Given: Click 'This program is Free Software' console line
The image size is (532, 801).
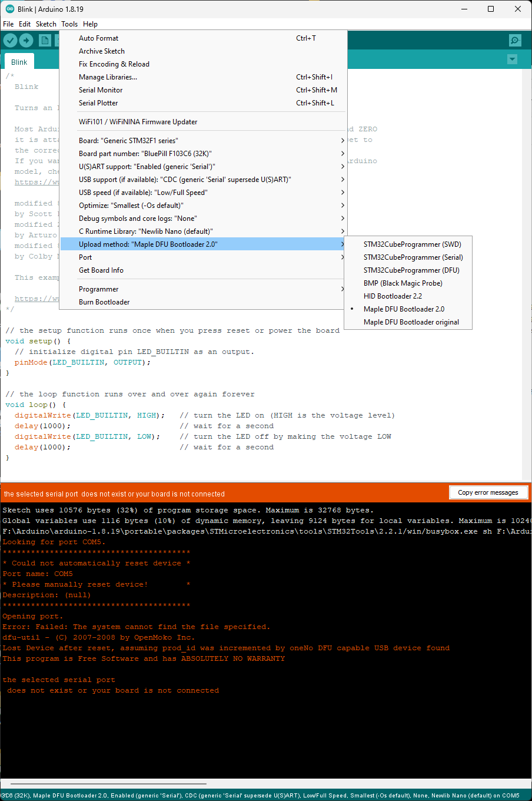Looking at the screenshot, I should (144, 659).
